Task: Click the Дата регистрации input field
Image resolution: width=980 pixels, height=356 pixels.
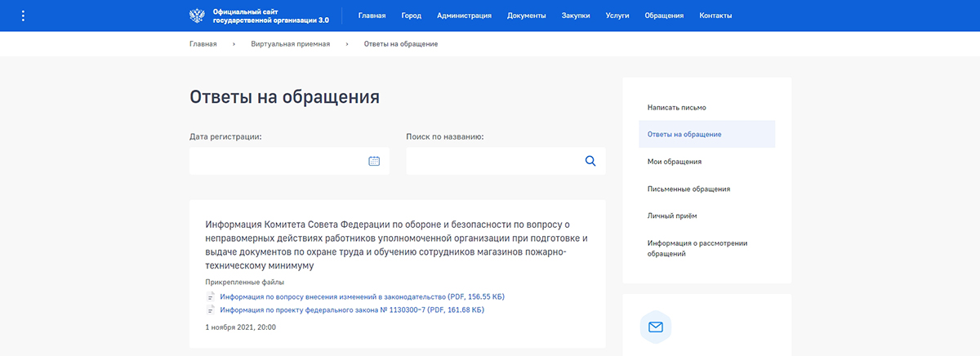Action: coord(289,161)
